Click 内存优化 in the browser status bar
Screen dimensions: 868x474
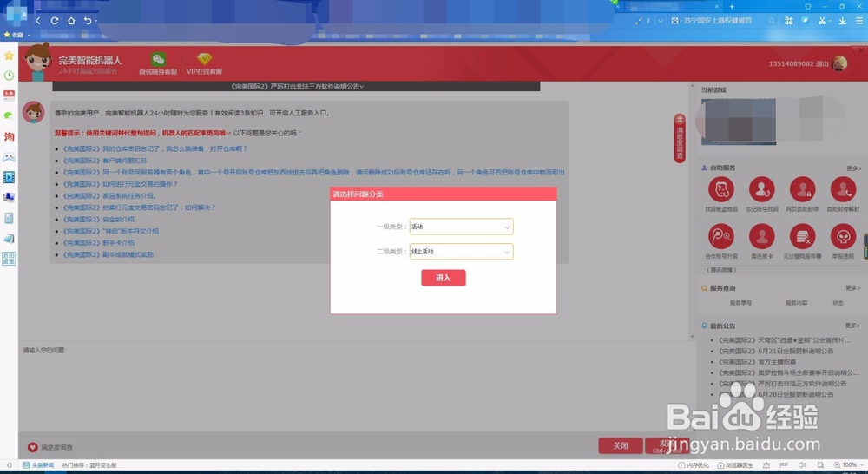point(694,465)
